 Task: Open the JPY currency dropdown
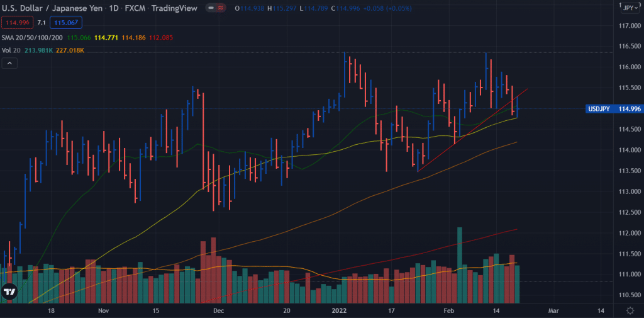629,8
